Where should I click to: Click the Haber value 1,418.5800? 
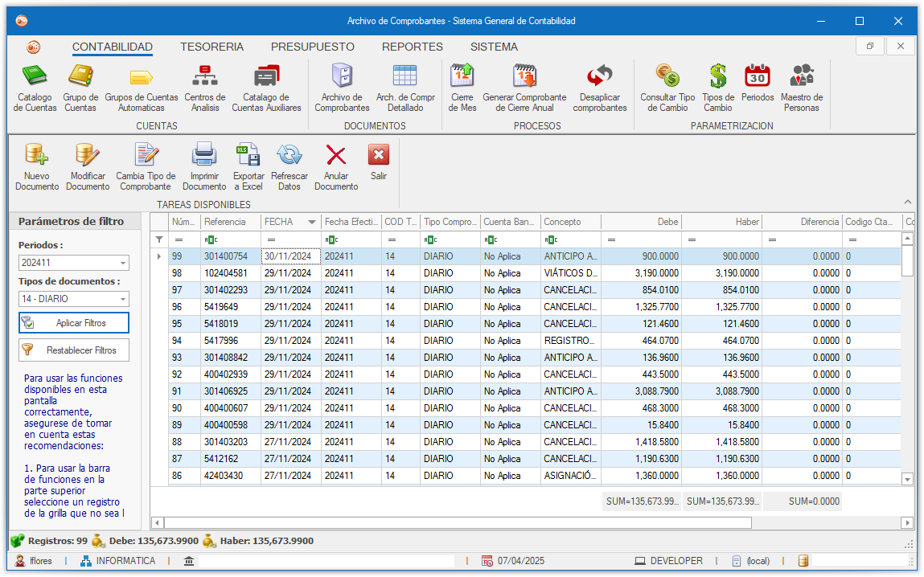(721, 441)
